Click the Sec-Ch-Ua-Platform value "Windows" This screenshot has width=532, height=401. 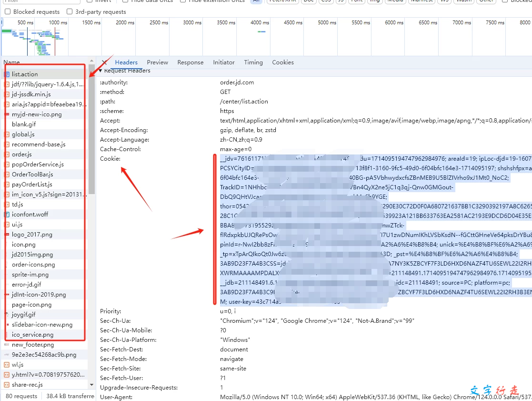(235, 340)
